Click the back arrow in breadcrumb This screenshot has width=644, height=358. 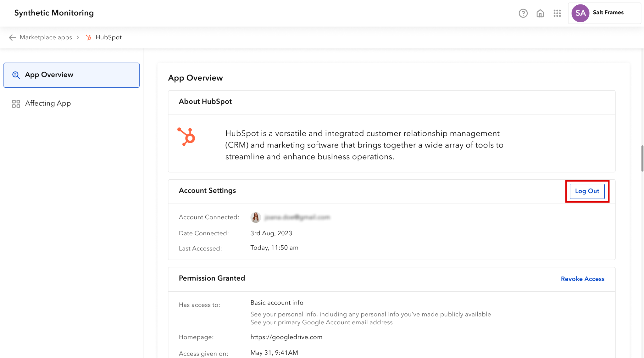[x=12, y=37]
